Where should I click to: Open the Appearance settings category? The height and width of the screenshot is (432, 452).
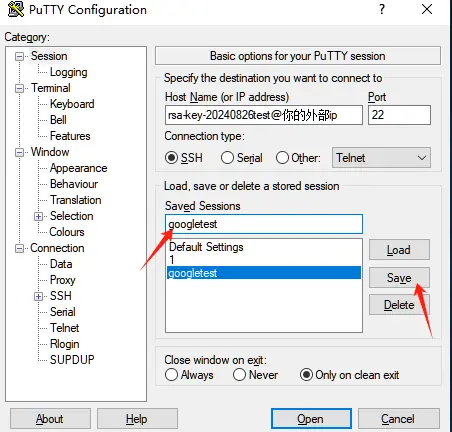78,168
